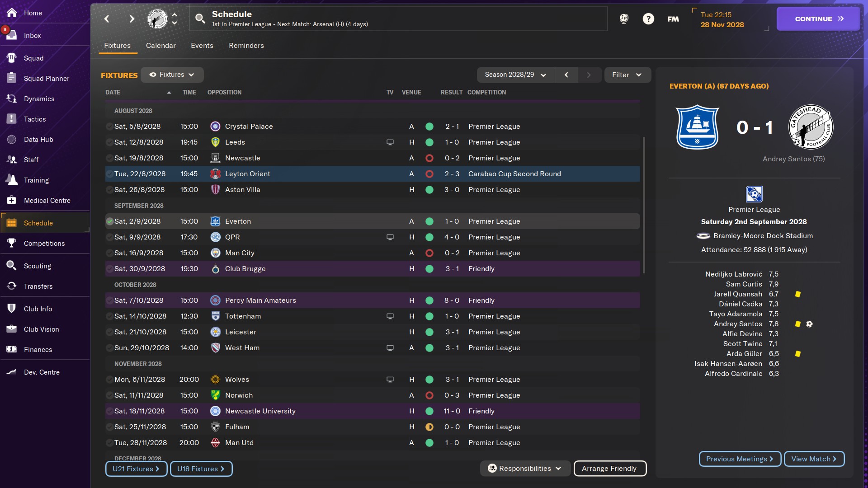Click the Arrange Friendly button
The image size is (868, 488).
pos(609,469)
